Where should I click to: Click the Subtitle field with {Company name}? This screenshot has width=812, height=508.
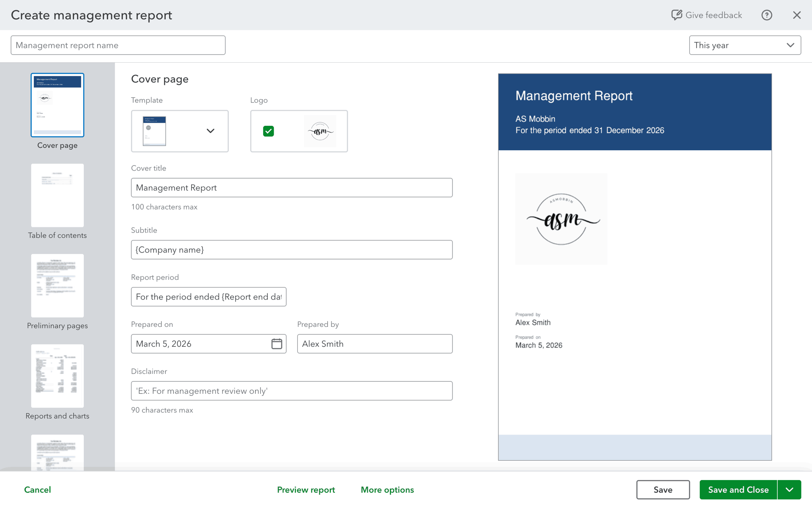point(292,250)
